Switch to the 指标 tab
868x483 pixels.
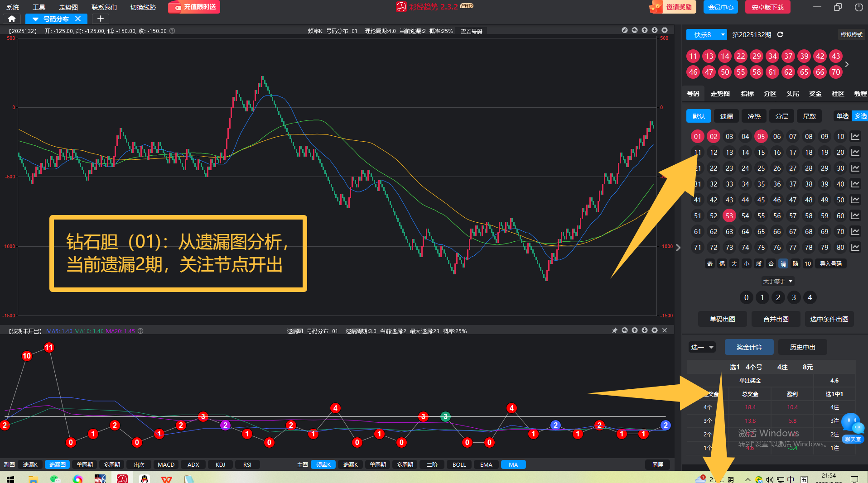[747, 94]
